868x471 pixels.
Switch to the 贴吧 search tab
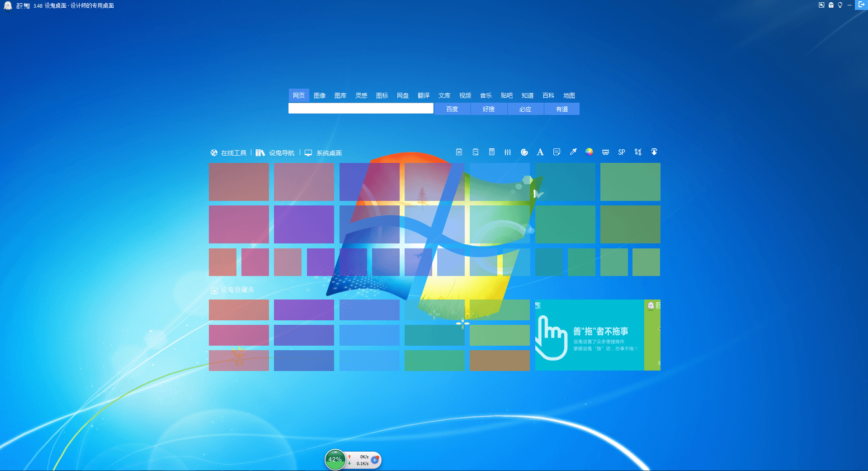pos(507,95)
